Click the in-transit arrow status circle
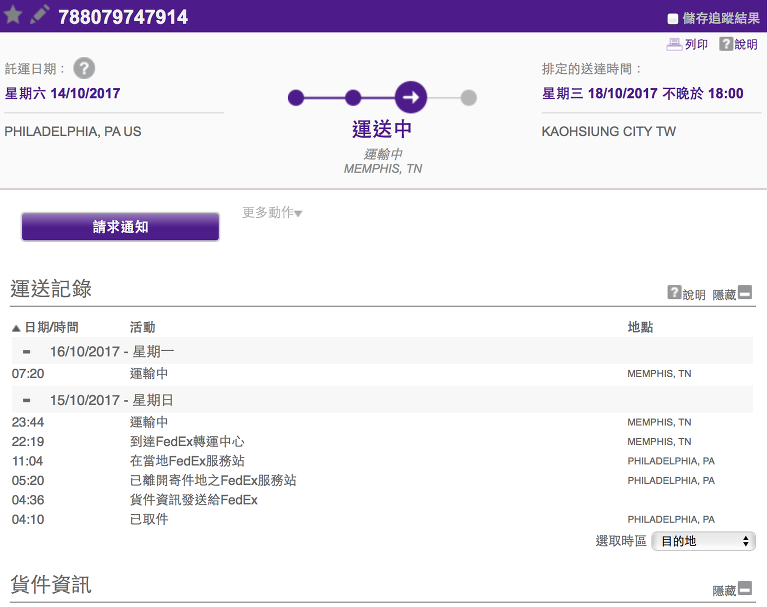This screenshot has width=768, height=607. coord(411,97)
